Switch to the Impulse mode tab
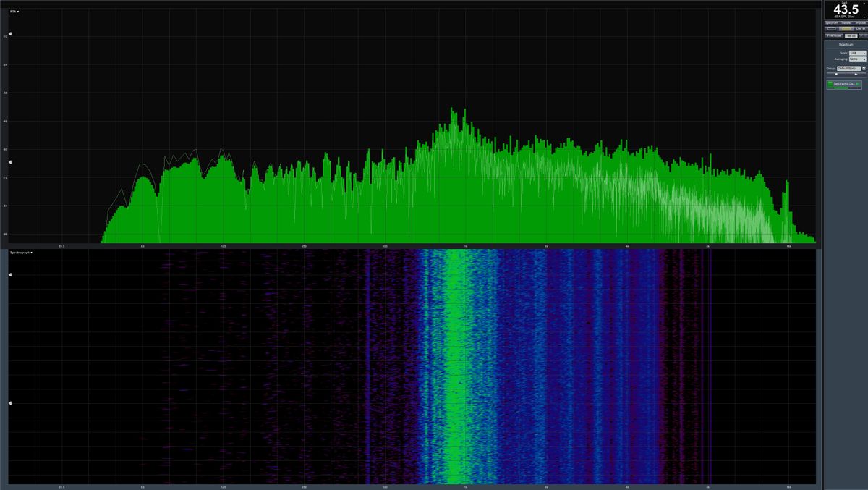 pyautogui.click(x=861, y=23)
